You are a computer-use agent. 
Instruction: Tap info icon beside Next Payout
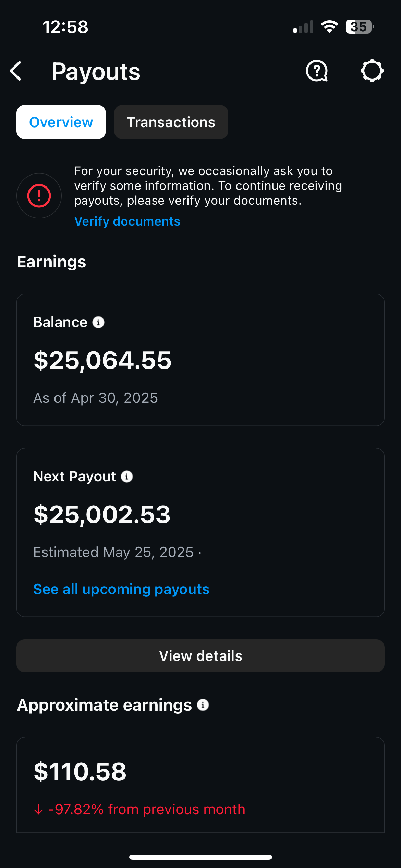point(127,477)
